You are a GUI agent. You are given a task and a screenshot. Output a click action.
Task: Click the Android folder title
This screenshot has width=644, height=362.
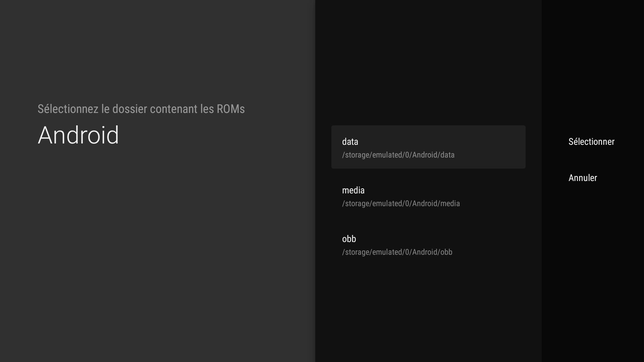coord(78,135)
